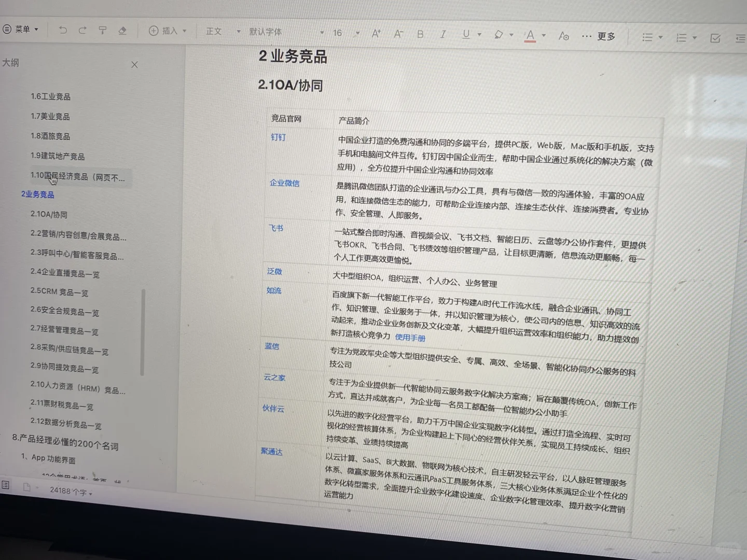Open the 钉钉 product link
Image resolution: width=747 pixels, height=560 pixels.
[279, 137]
